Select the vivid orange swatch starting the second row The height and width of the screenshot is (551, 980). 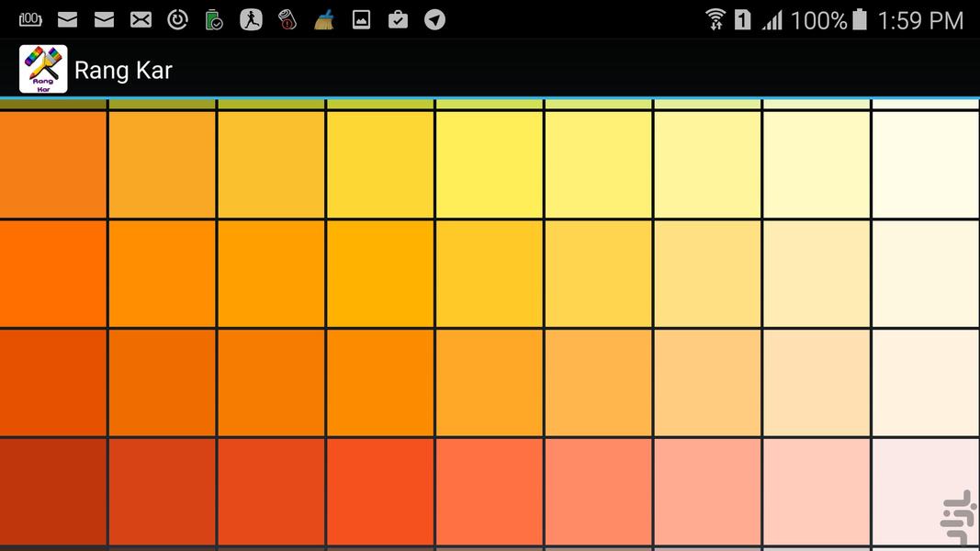53,274
